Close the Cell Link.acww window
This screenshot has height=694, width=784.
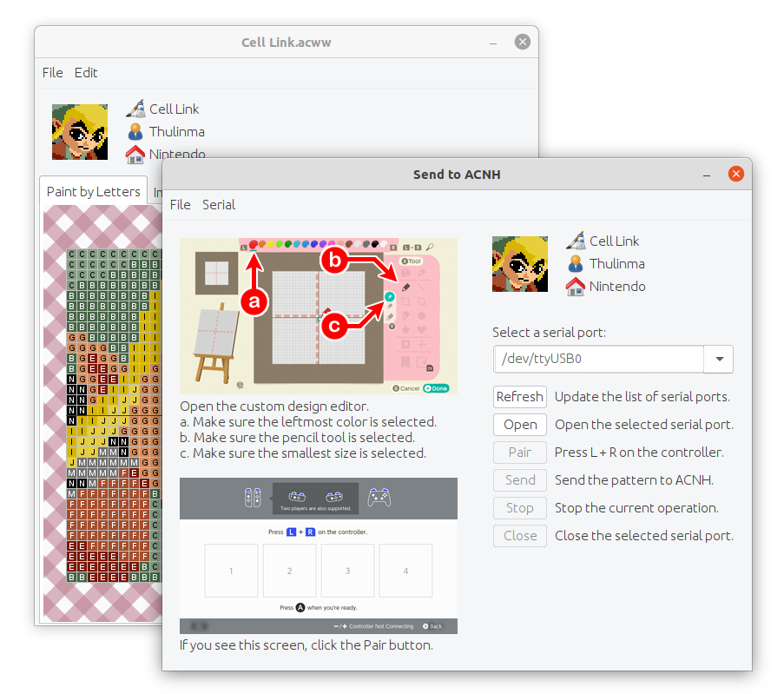tap(523, 42)
